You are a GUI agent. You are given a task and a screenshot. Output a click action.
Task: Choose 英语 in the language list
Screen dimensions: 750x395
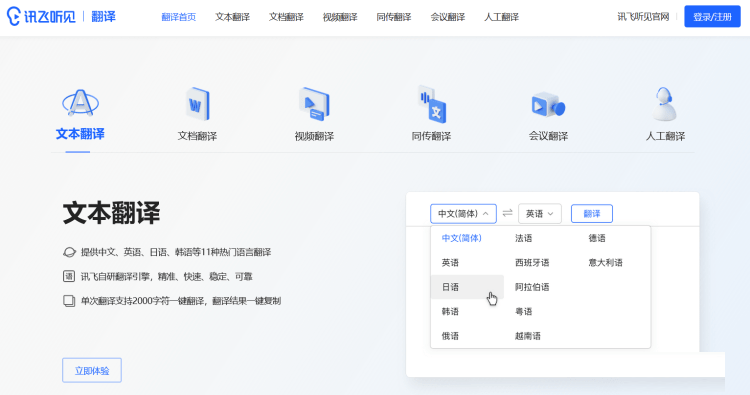click(x=450, y=263)
